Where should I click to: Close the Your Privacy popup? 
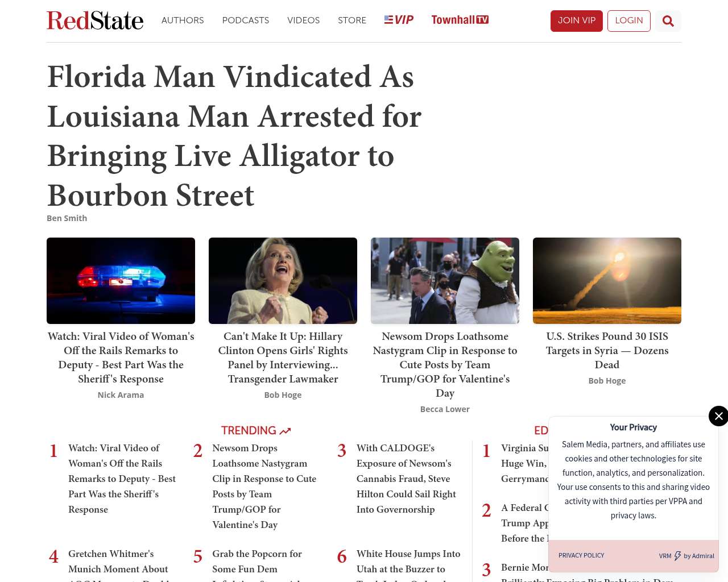coord(718,416)
